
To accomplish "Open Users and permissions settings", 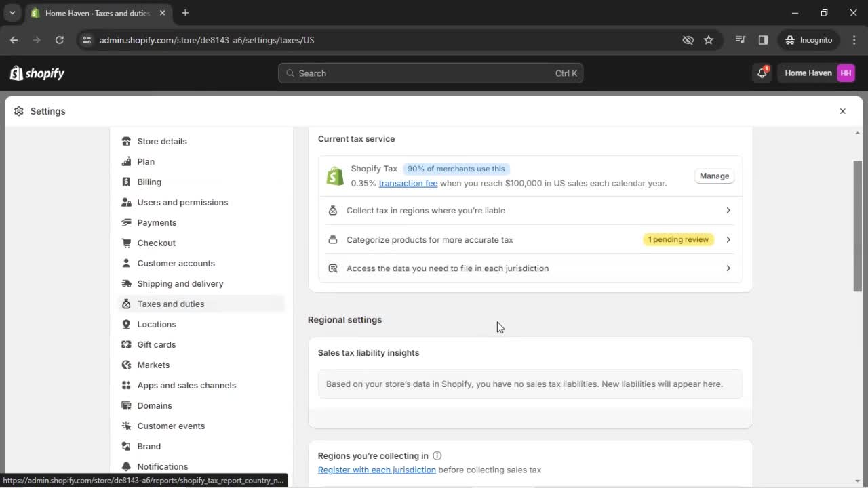I will tap(182, 202).
